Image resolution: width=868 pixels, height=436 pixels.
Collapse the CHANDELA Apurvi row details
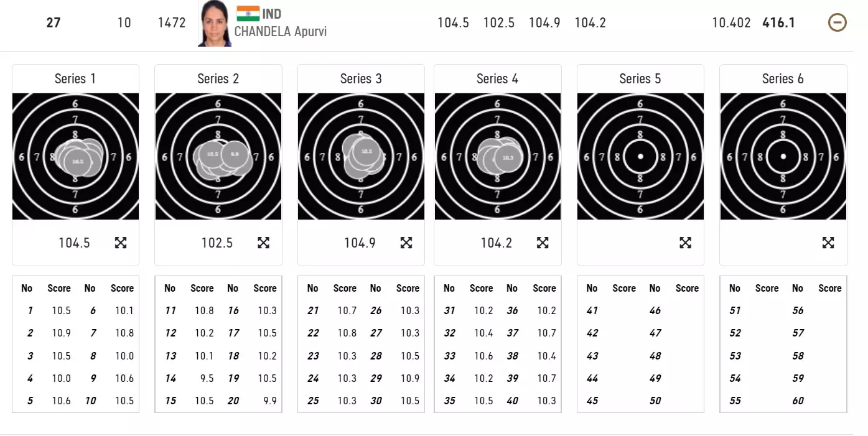[838, 23]
